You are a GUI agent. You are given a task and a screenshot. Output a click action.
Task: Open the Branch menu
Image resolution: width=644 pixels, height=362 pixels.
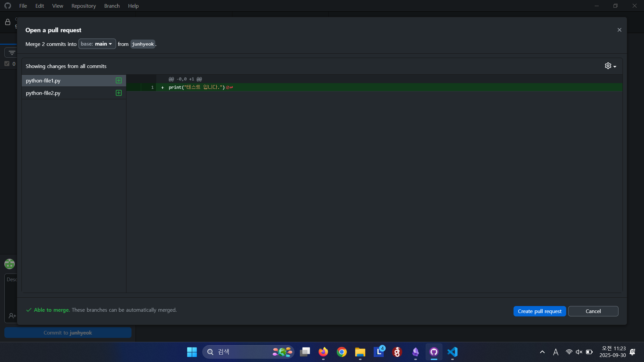[112, 6]
